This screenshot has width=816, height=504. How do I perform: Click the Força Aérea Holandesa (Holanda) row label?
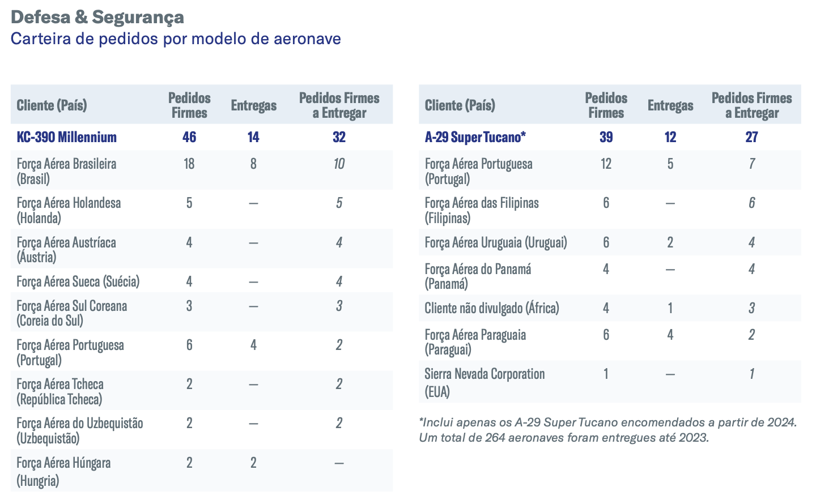[x=69, y=210]
